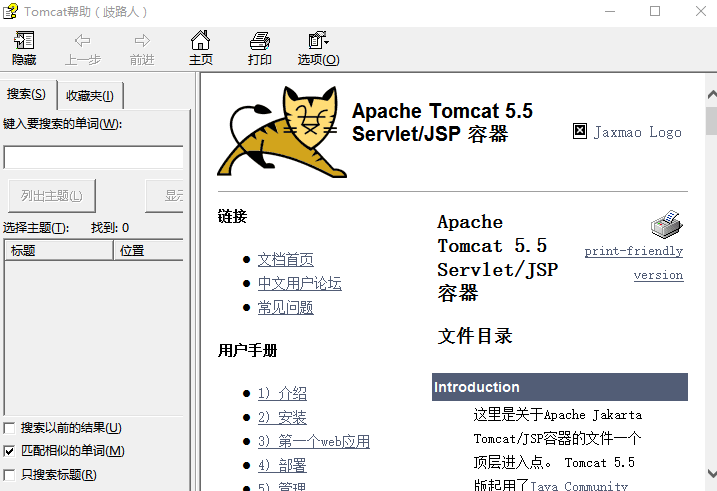Open the 中文用户论坛 link
Viewport: 717px width, 491px height.
[x=299, y=283]
